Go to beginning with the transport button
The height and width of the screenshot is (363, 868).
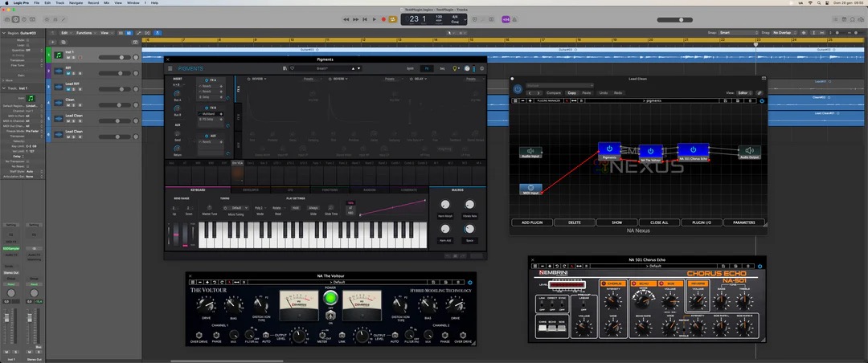365,19
